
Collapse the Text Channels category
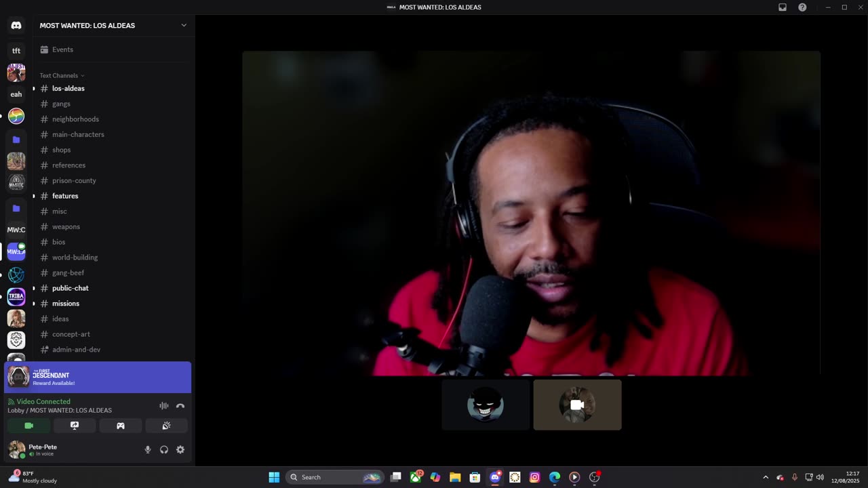62,75
